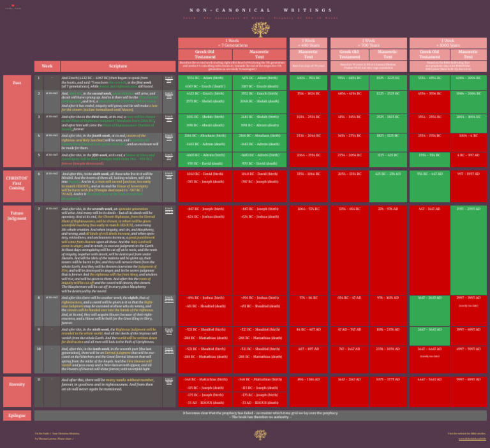Click the epilogue text bar about failed prophecy
490x448 pixels.
(x=260, y=415)
